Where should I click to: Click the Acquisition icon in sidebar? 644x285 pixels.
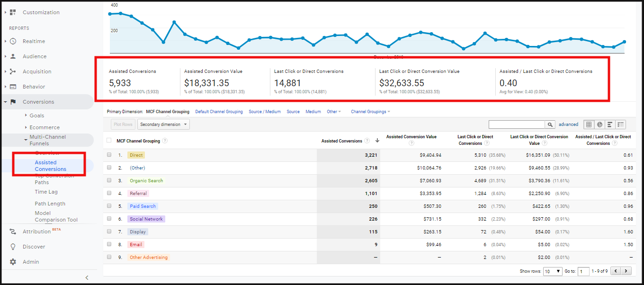click(x=13, y=71)
